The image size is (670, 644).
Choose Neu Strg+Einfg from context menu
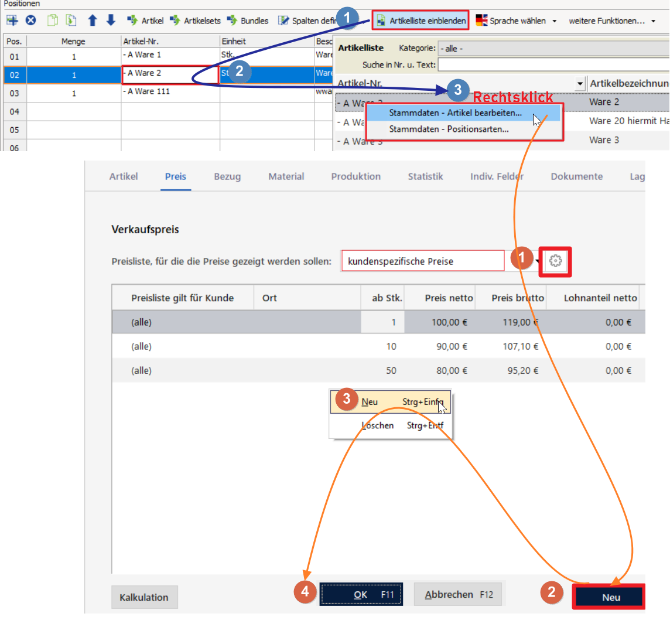[391, 402]
